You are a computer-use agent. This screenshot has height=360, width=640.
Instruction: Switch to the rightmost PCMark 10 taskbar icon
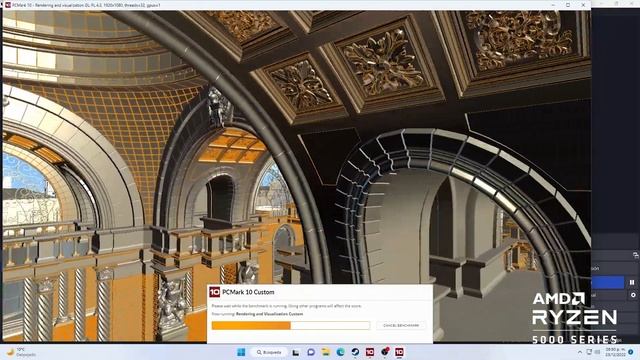click(399, 352)
